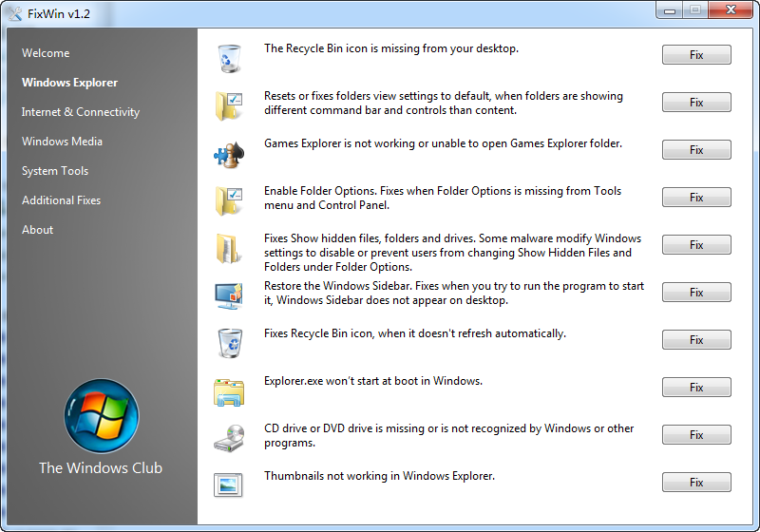Go to Internet & Connectivity fixes
Viewport: 760px width, 532px height.
(x=81, y=112)
